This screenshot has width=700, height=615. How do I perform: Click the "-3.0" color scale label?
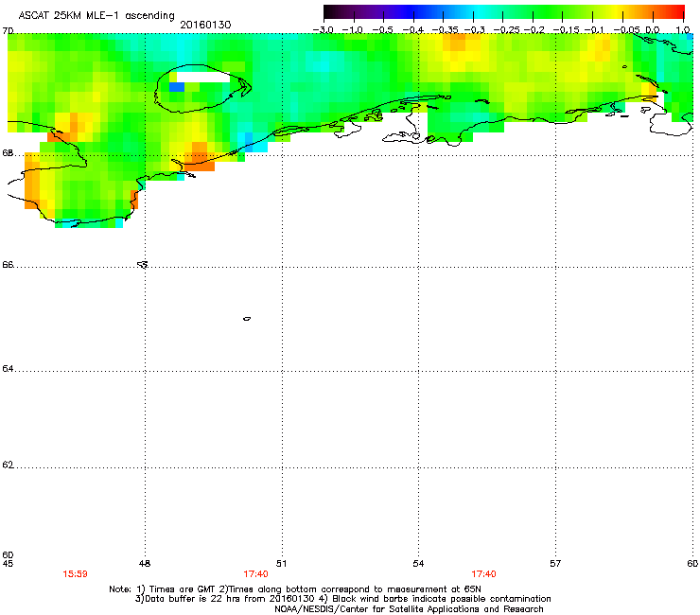[x=323, y=30]
